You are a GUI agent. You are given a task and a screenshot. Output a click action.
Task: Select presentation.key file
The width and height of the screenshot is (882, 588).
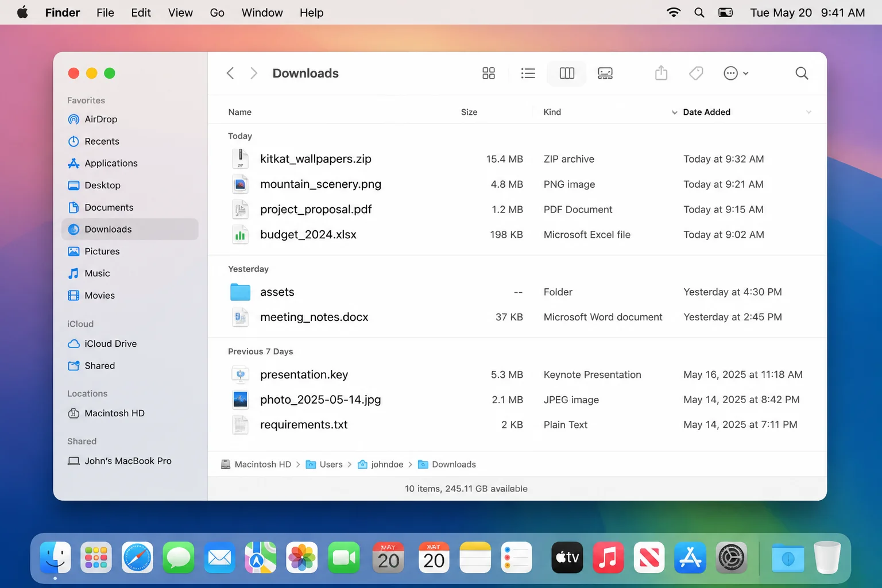[x=517, y=374]
